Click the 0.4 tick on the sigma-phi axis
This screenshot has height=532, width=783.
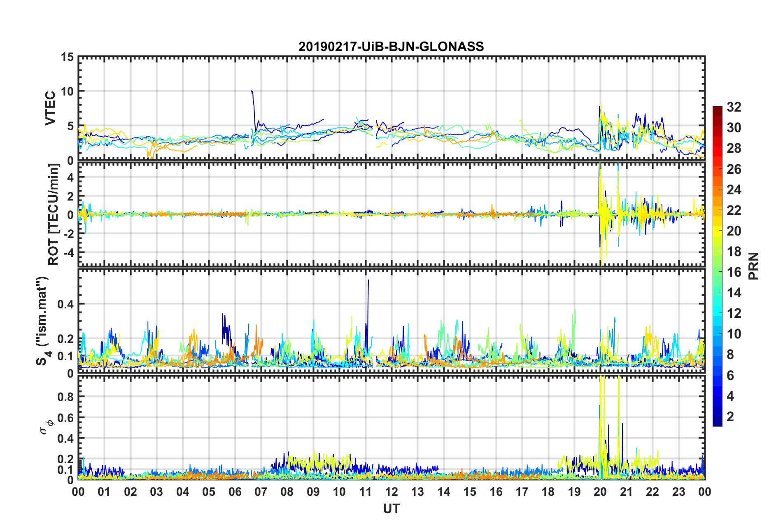tap(66, 439)
